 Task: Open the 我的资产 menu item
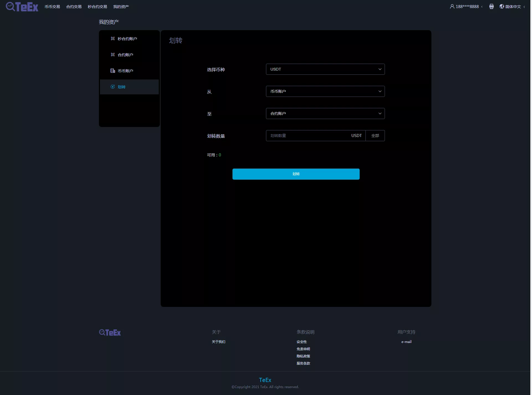coord(121,6)
